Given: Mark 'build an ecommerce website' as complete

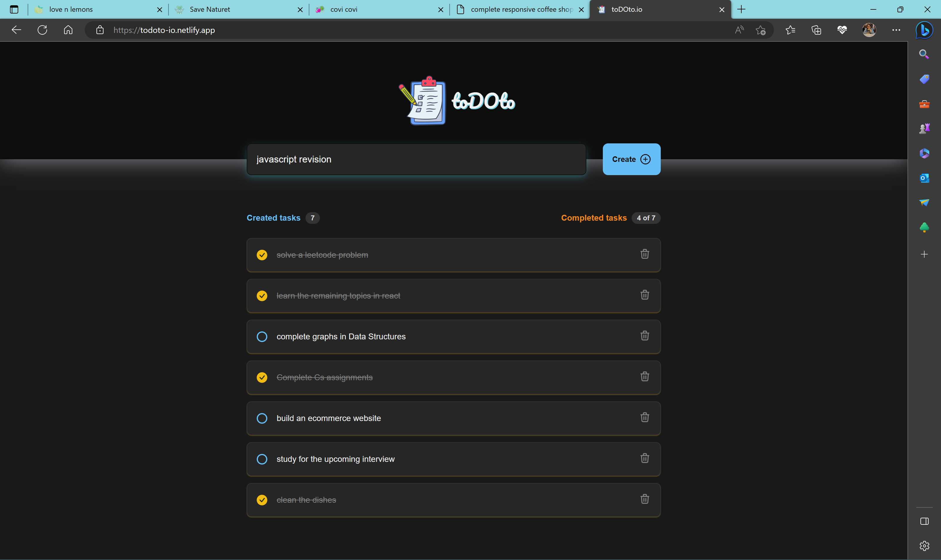Looking at the screenshot, I should pos(262,418).
